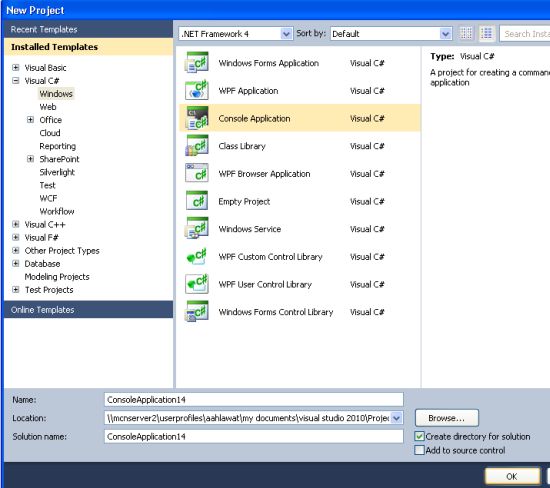
Task: Click the Browse... button
Action: tap(447, 418)
